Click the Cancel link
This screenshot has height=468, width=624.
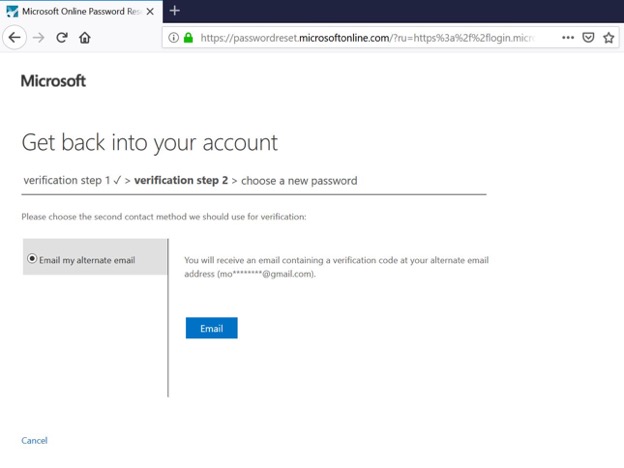click(34, 441)
